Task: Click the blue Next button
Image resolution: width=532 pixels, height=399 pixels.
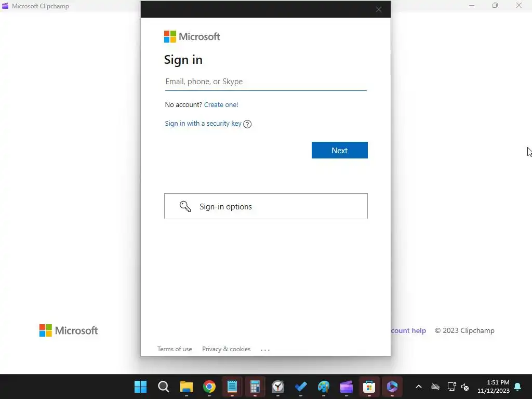Action: [x=340, y=150]
